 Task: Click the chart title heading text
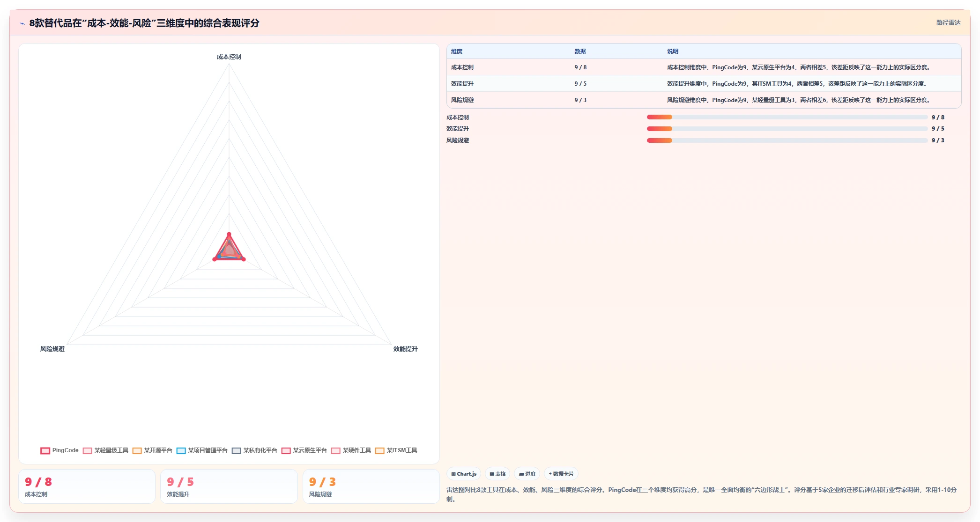(x=144, y=23)
